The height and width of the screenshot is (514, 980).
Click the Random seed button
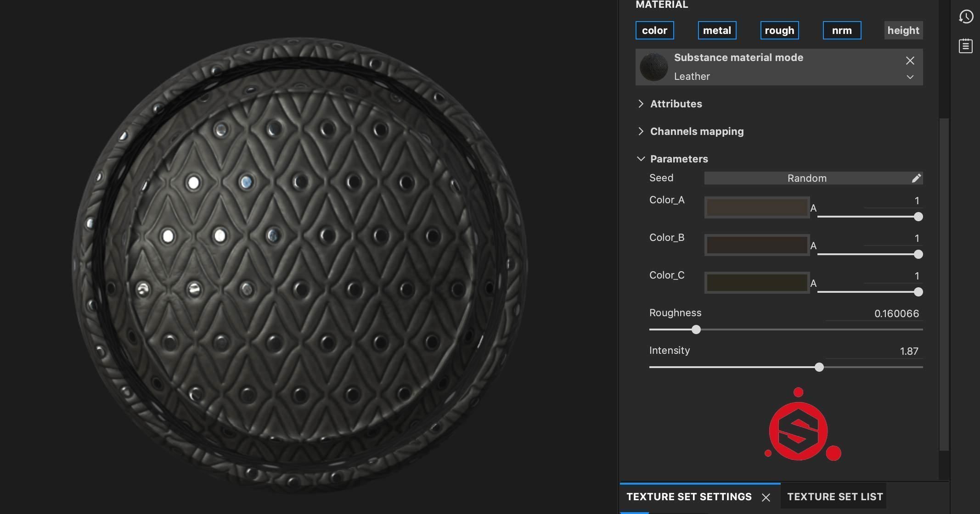pyautogui.click(x=806, y=178)
